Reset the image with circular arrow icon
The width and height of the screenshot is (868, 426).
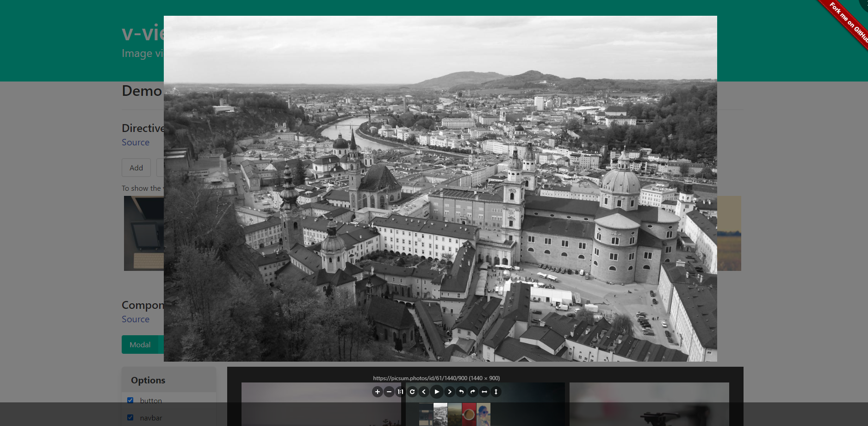pos(412,392)
